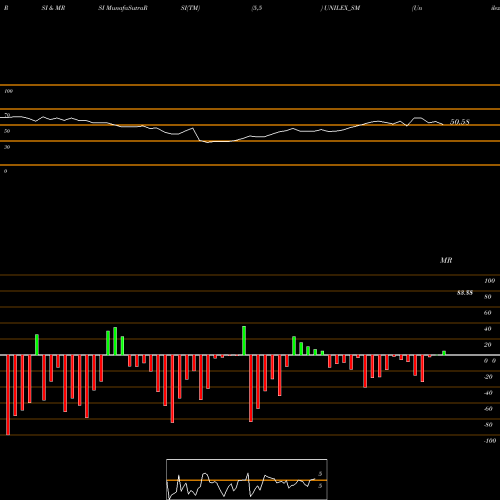Viewport: 500px width, 500px height.
Task: Click the MR panel title label
Action: click(x=446, y=260)
